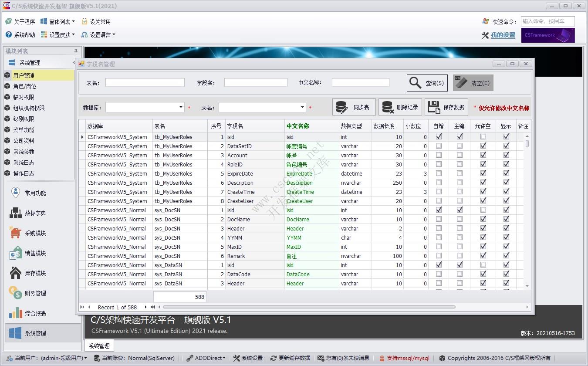
Task: Expand the 表名 combo box in toolbar
Action: (x=302, y=107)
